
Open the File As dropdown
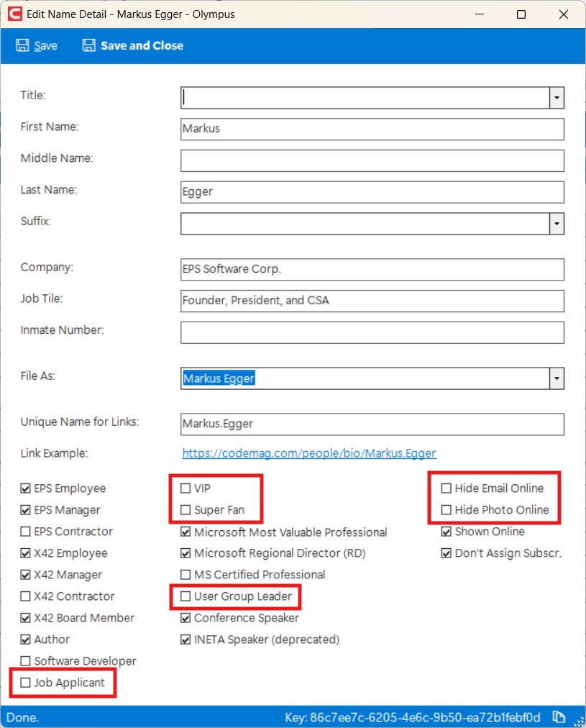pyautogui.click(x=557, y=379)
